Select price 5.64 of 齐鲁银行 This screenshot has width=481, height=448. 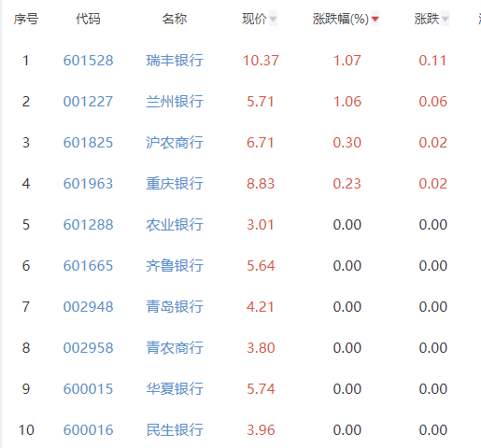[261, 266]
